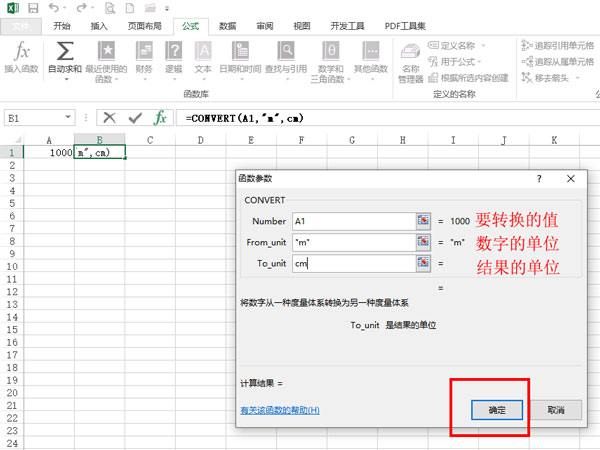Click the range selector icon for To_unit field
Image resolution: width=600 pixels, height=450 pixels.
click(424, 264)
